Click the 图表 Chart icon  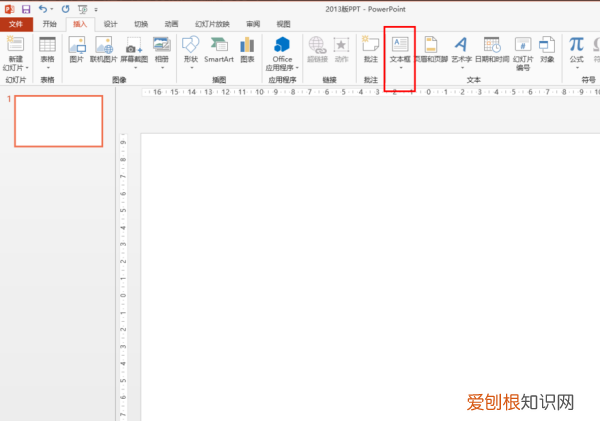[x=247, y=44]
